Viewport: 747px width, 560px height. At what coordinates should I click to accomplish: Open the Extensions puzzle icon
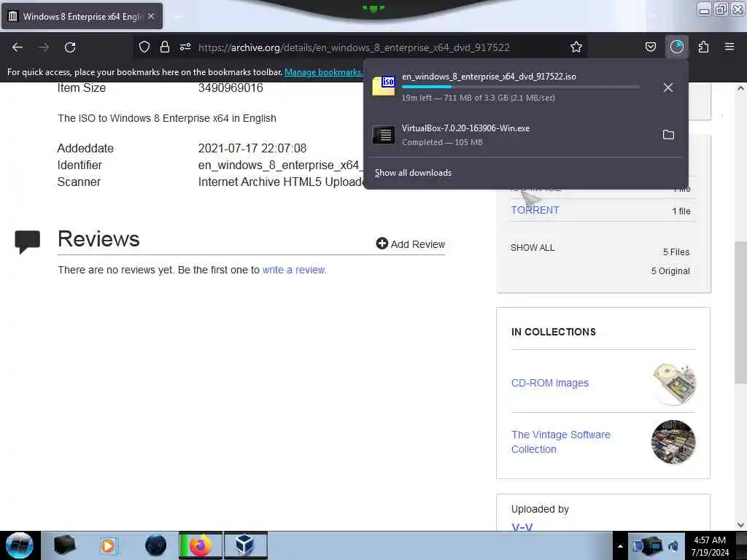(703, 47)
